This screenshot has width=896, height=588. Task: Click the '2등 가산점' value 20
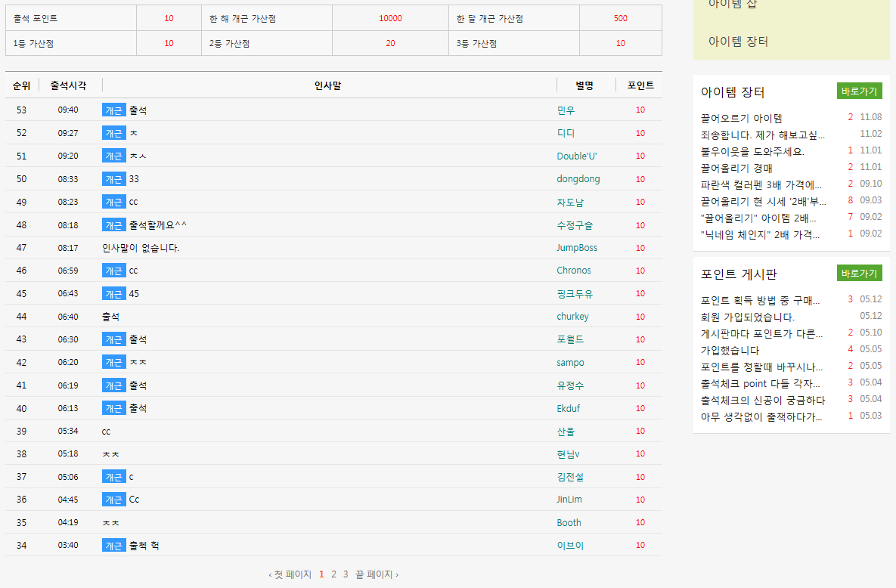[390, 43]
